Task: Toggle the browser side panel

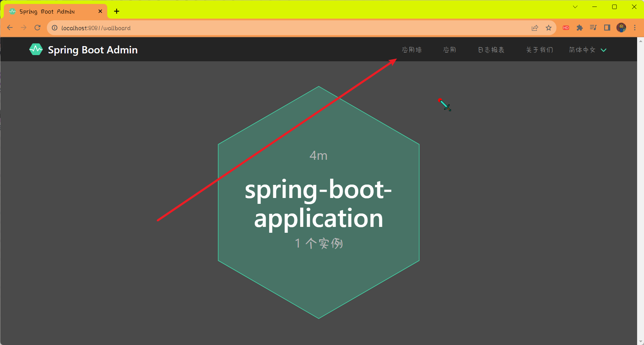Action: tap(607, 28)
